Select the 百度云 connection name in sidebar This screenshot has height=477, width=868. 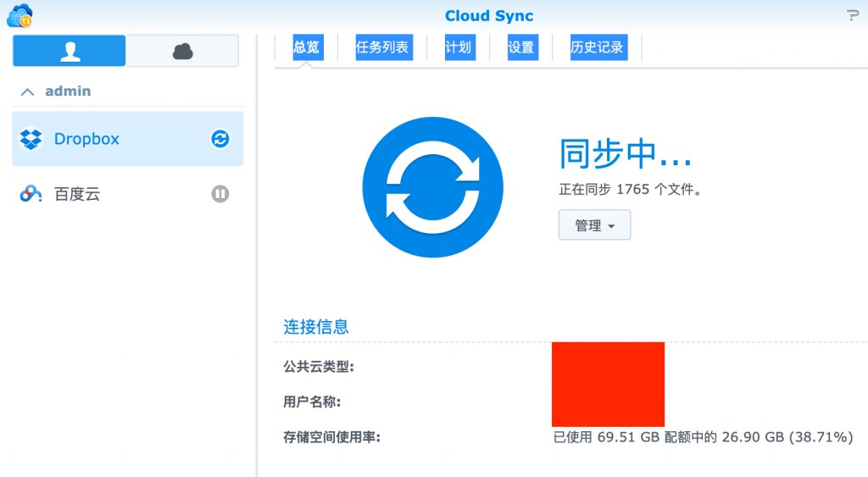pyautogui.click(x=77, y=194)
